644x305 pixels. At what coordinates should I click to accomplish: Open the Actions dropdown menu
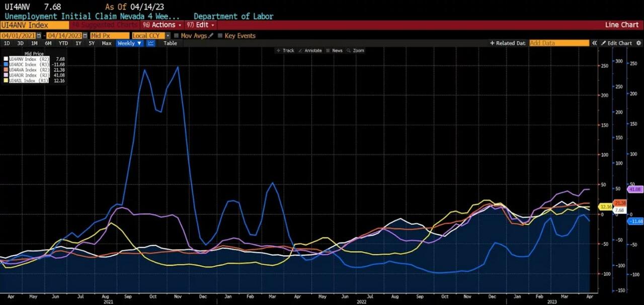click(162, 25)
